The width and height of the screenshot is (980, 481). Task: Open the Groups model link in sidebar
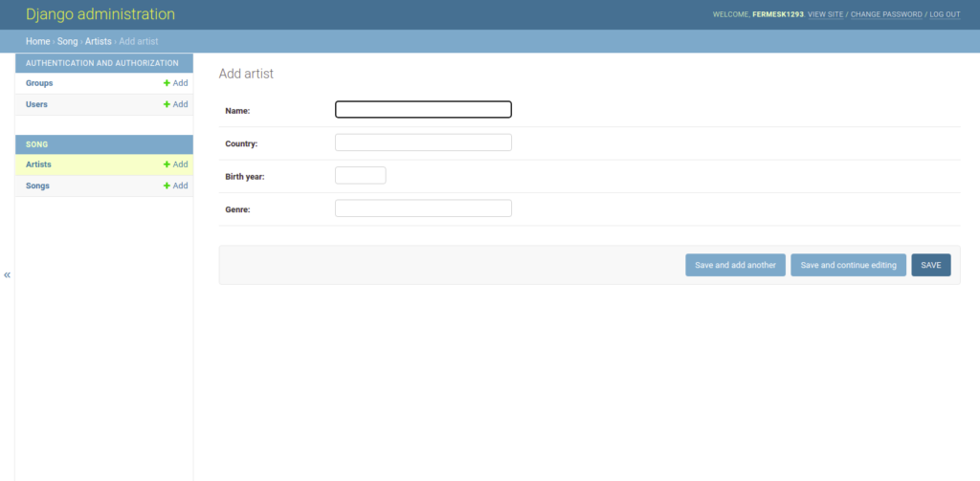[39, 83]
